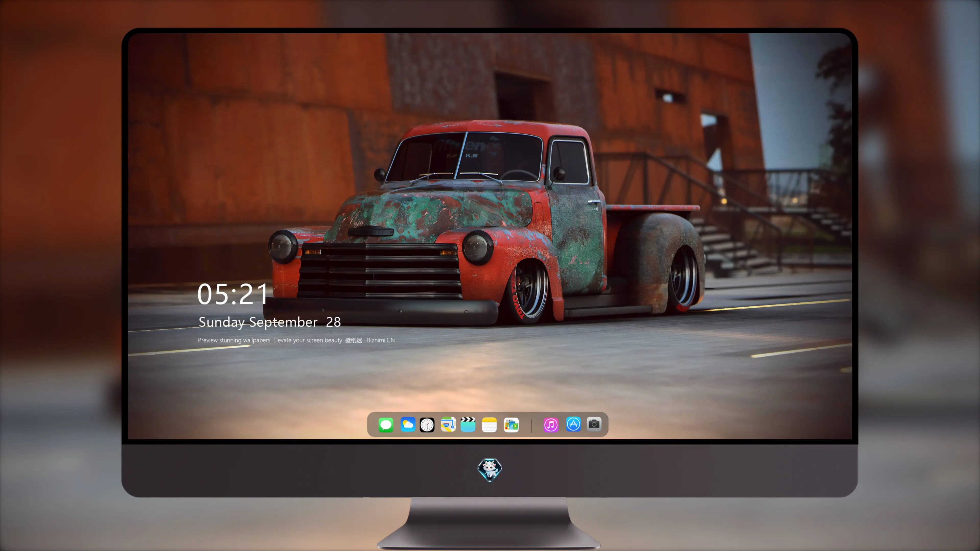This screenshot has width=980, height=551.
Task: Launch the Videos clapperboard app from the dock
Action: pyautogui.click(x=468, y=424)
